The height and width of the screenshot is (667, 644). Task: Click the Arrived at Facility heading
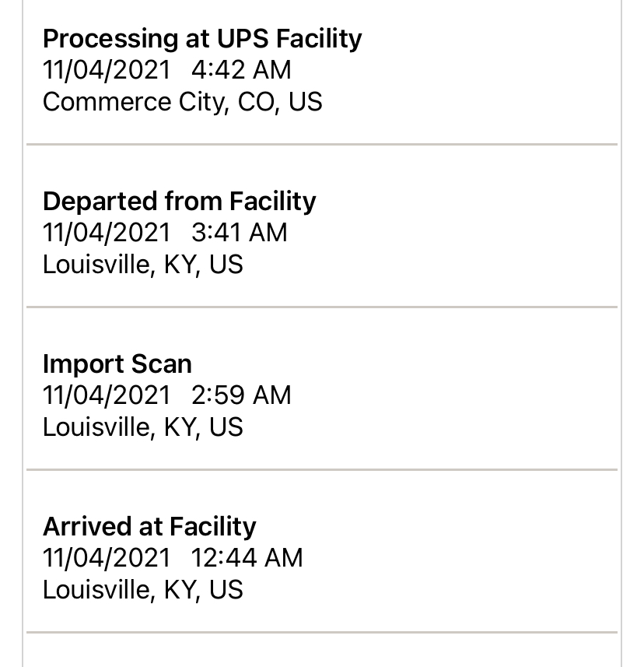coord(149,527)
